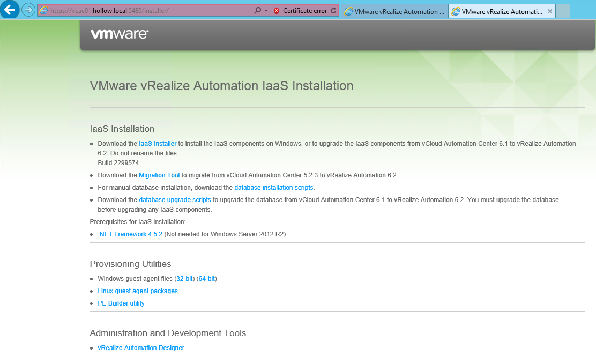Click the browser Forward arrow button
The image size is (596, 364).
coord(28,10)
